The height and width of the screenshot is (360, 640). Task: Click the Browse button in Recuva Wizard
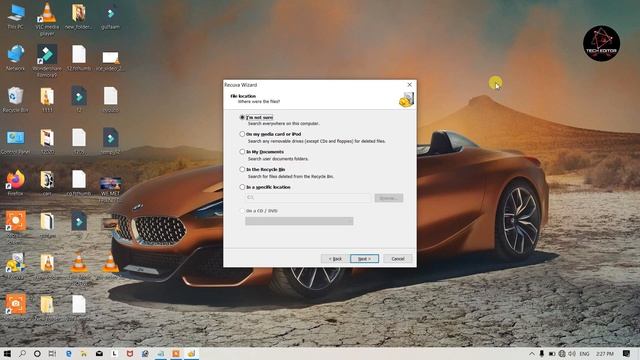[389, 198]
